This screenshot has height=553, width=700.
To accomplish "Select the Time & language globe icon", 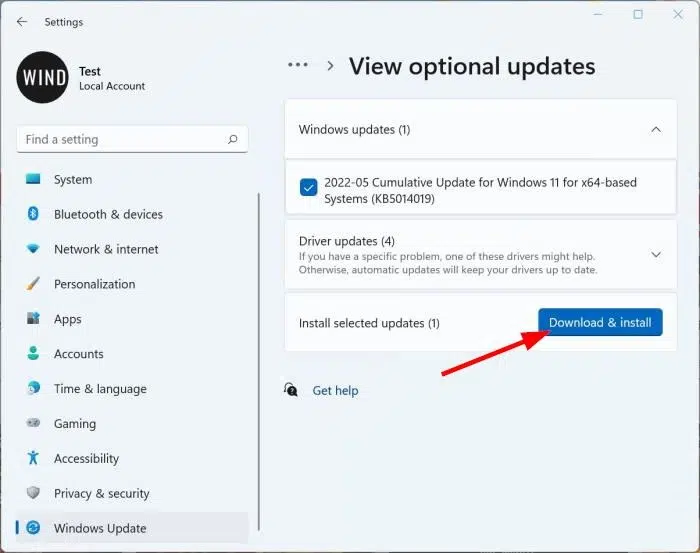I will click(33, 388).
